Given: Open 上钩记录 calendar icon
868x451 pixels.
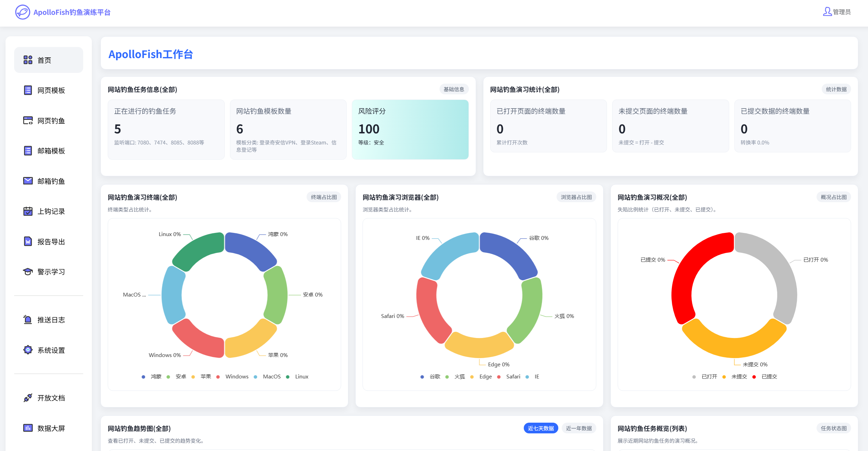Looking at the screenshot, I should (x=28, y=211).
